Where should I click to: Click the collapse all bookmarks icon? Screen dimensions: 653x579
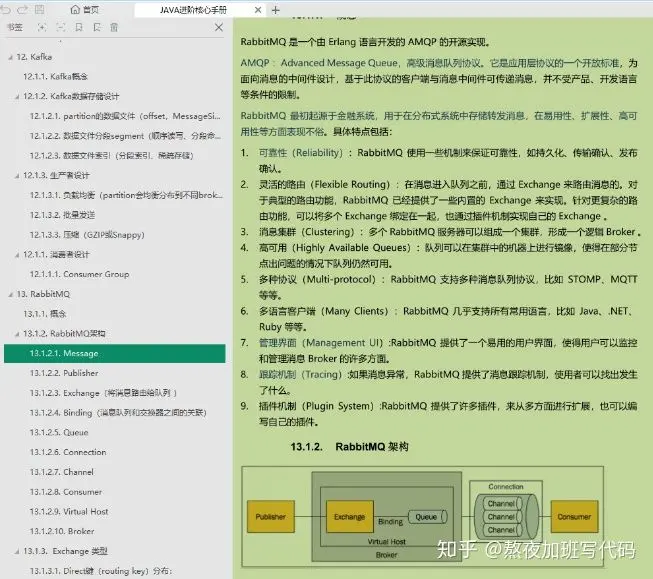(x=61, y=27)
